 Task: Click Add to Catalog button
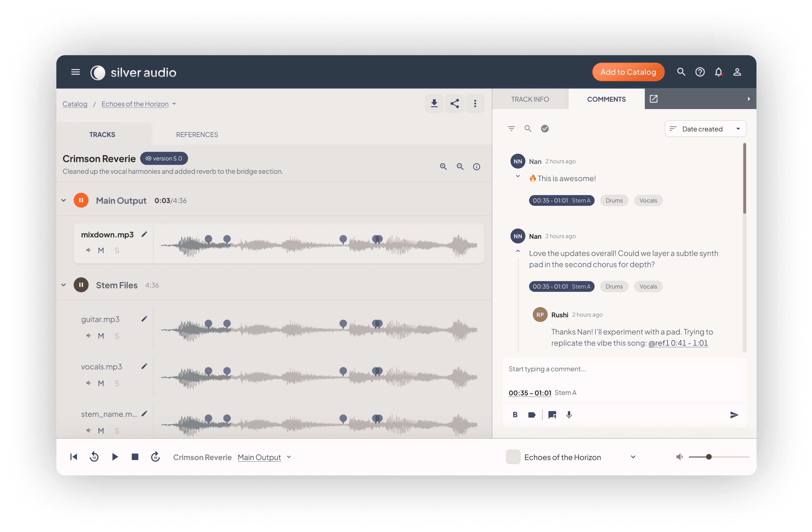pyautogui.click(x=628, y=72)
